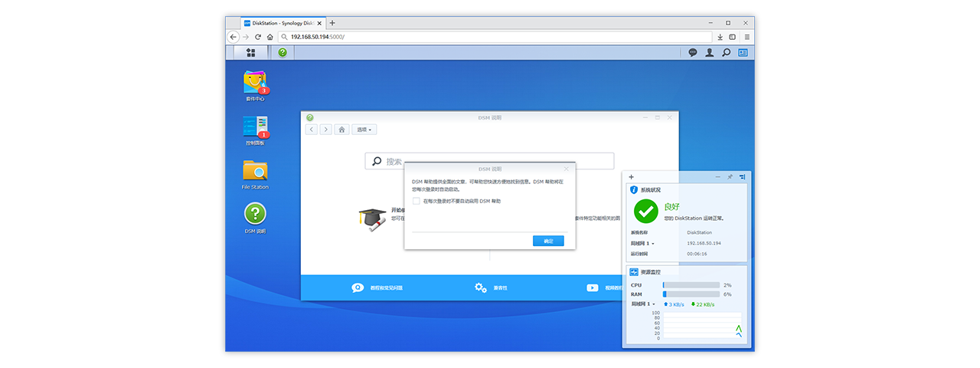Click 确定 button in the dialog
The image size is (980, 368).
548,241
